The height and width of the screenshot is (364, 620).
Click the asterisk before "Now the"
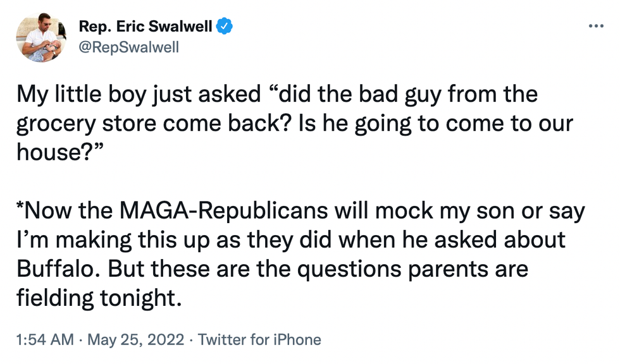[20, 207]
